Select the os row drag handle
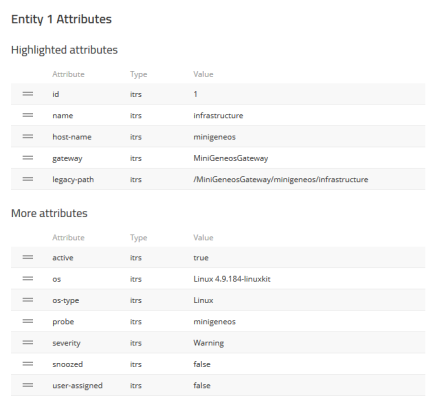The width and height of the screenshot is (435, 405). point(28,279)
